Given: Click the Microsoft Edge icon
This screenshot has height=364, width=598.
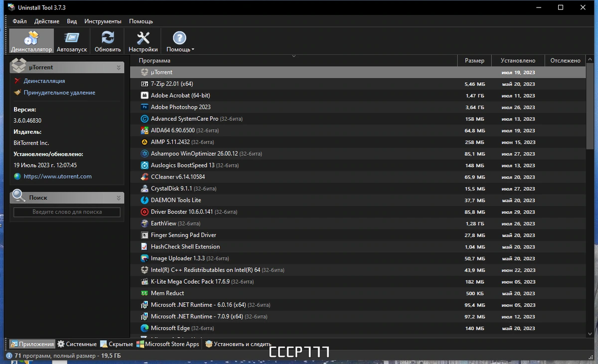Looking at the screenshot, I should 145,328.
